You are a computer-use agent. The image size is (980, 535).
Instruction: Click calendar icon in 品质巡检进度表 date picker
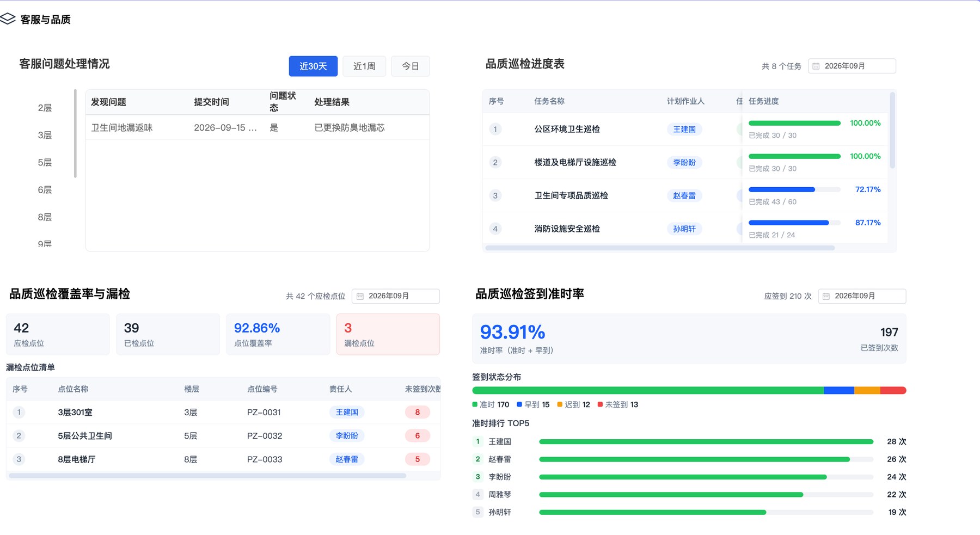click(816, 66)
